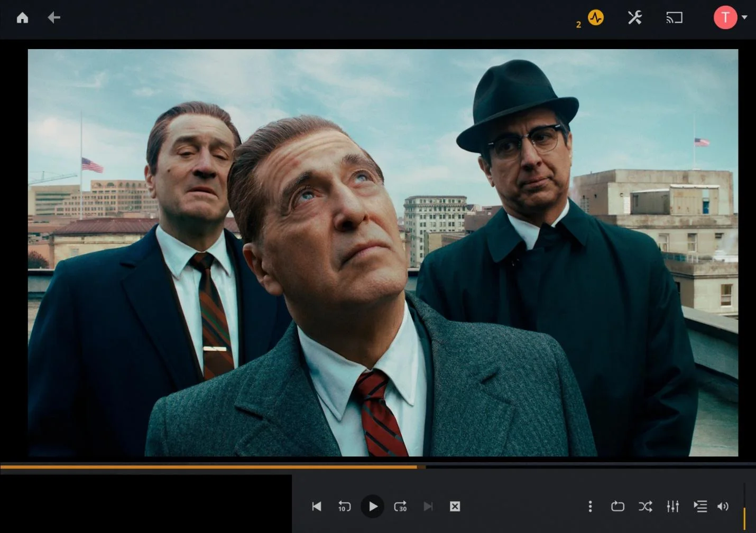The height and width of the screenshot is (533, 756).
Task: Stop playback with the X button
Action: click(x=455, y=507)
